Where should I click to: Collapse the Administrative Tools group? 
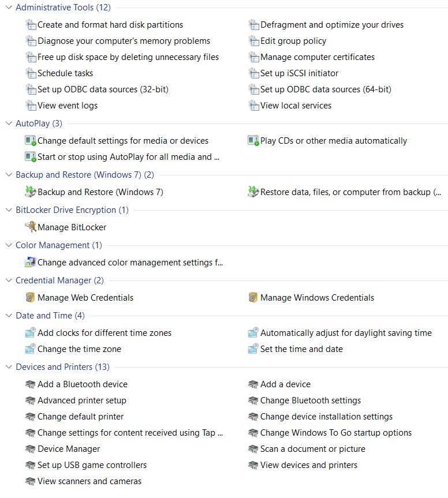click(x=9, y=8)
